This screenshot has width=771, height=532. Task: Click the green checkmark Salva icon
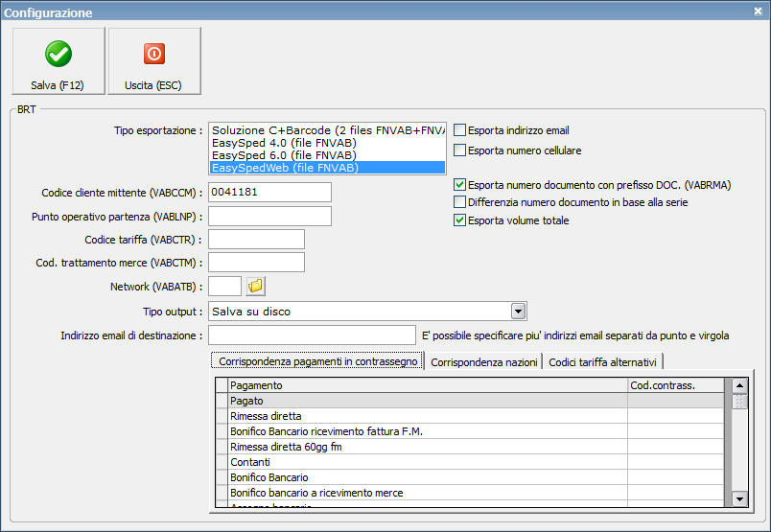(x=58, y=54)
